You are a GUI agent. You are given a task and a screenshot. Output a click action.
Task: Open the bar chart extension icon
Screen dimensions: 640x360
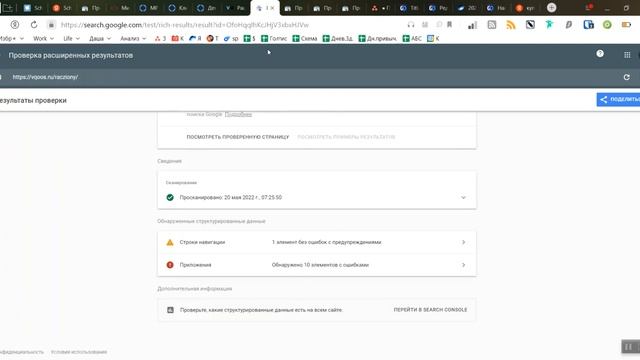(x=472, y=25)
